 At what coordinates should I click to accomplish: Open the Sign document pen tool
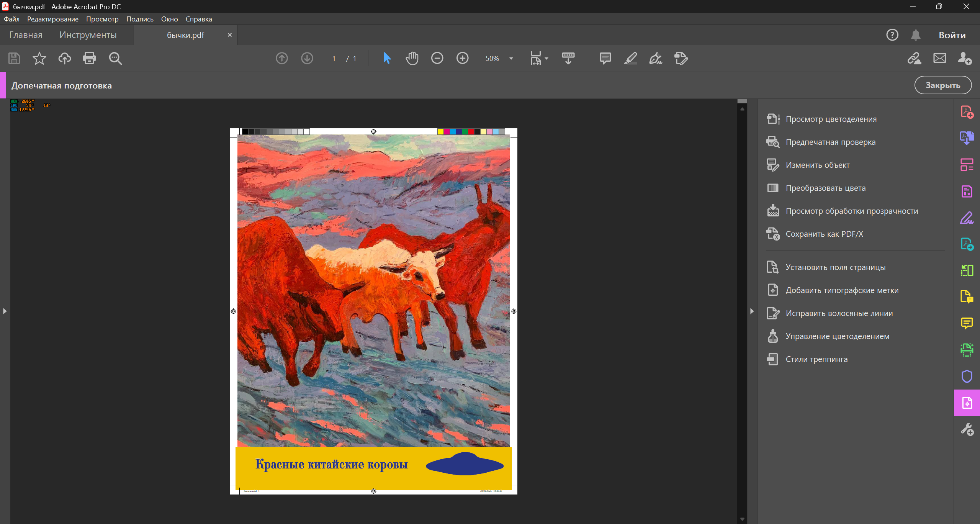point(656,58)
